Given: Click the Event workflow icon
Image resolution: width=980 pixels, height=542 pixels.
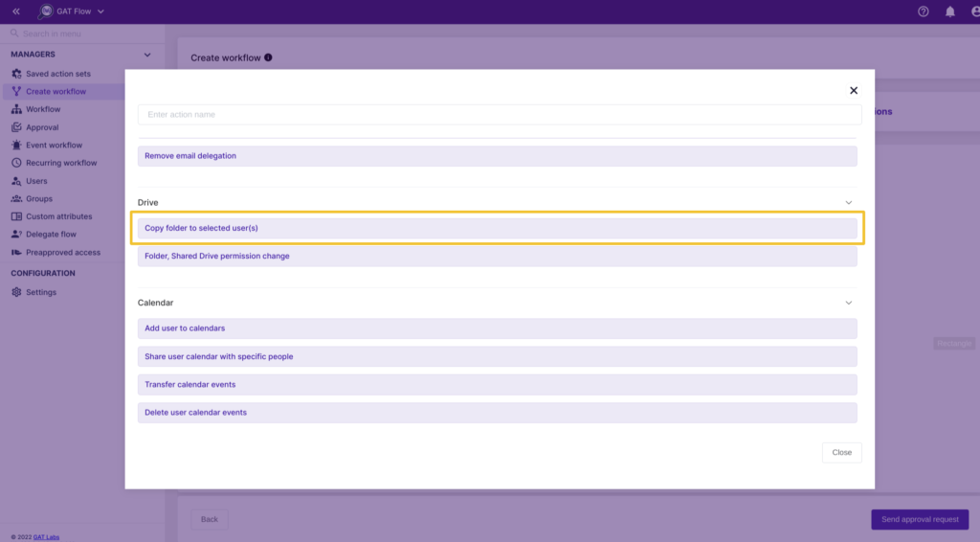Looking at the screenshot, I should coord(17,145).
